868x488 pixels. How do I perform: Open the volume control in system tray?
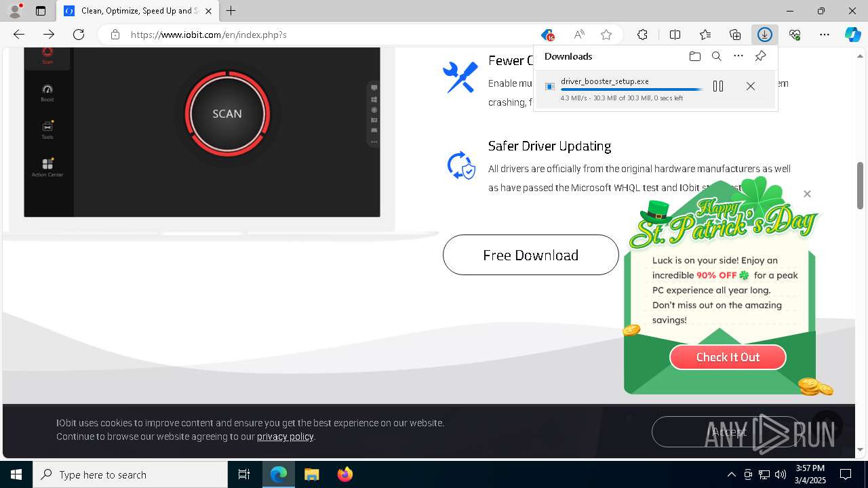point(780,474)
